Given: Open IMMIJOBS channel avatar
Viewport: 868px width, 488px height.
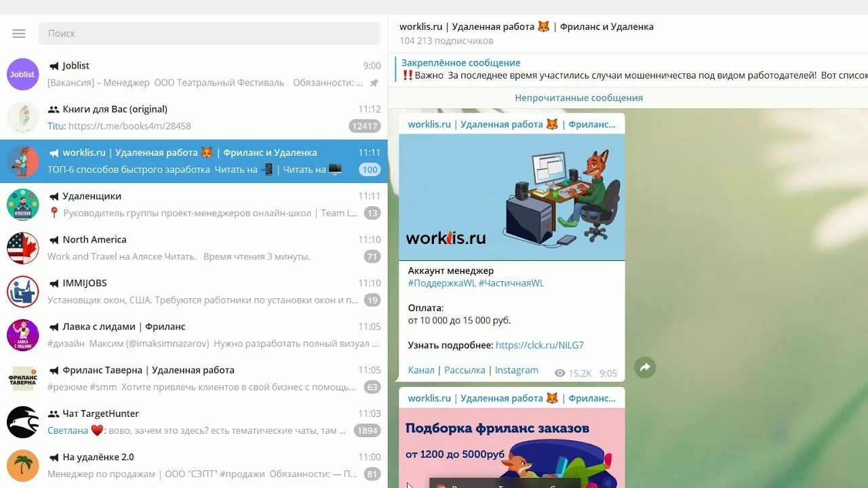Looking at the screenshot, I should coord(23,291).
